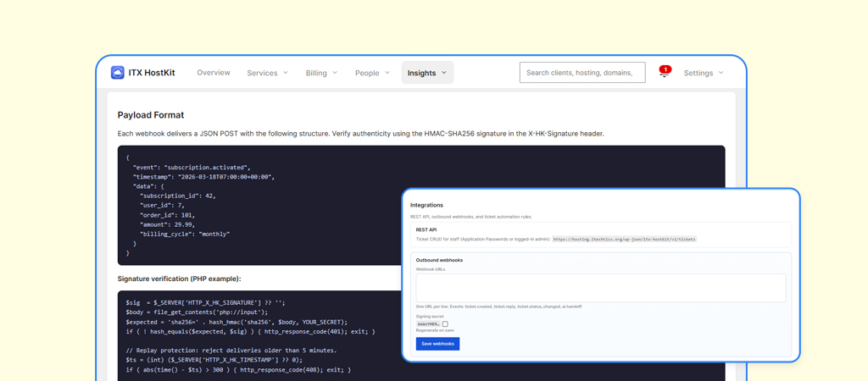Tick the Regenerate on save checkbox
This screenshot has height=381, width=868.
tap(445, 324)
